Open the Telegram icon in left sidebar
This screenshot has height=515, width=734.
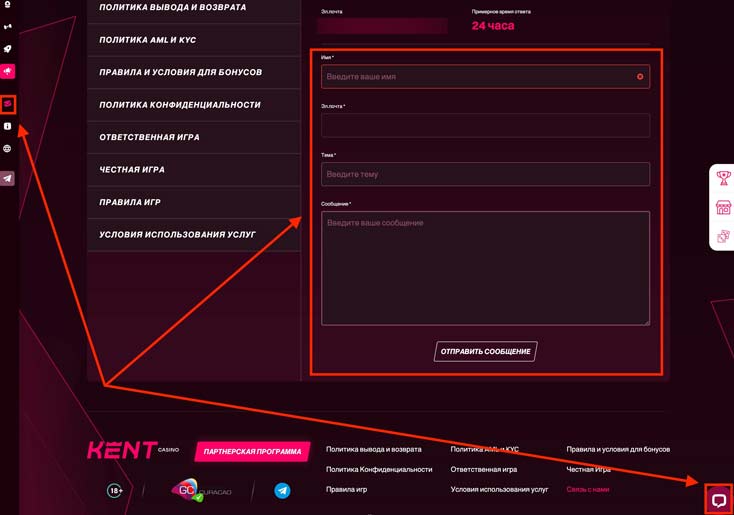pos(8,179)
